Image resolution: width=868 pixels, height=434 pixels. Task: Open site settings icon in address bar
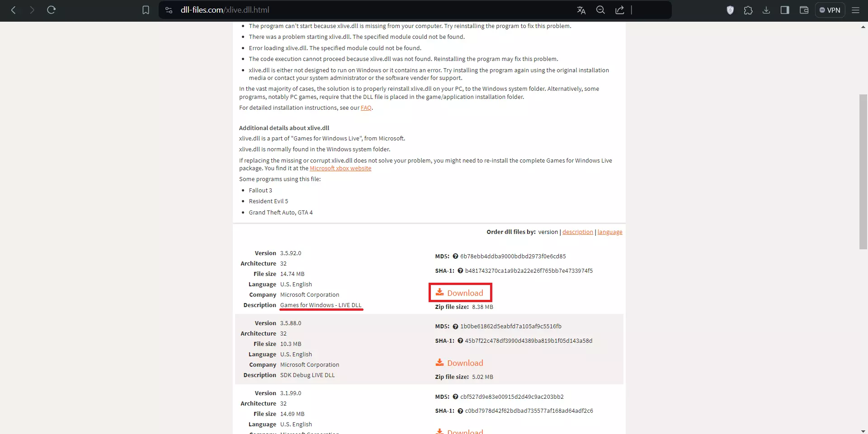pos(169,10)
